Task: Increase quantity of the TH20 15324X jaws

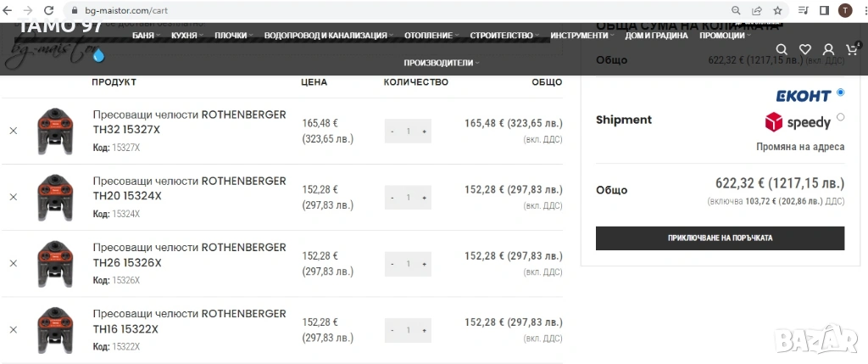Action: coord(424,198)
